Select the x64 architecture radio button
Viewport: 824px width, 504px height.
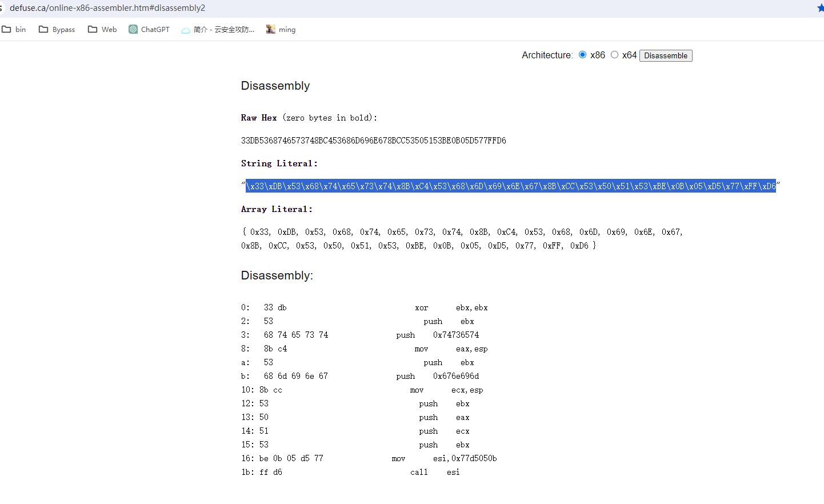click(x=614, y=55)
